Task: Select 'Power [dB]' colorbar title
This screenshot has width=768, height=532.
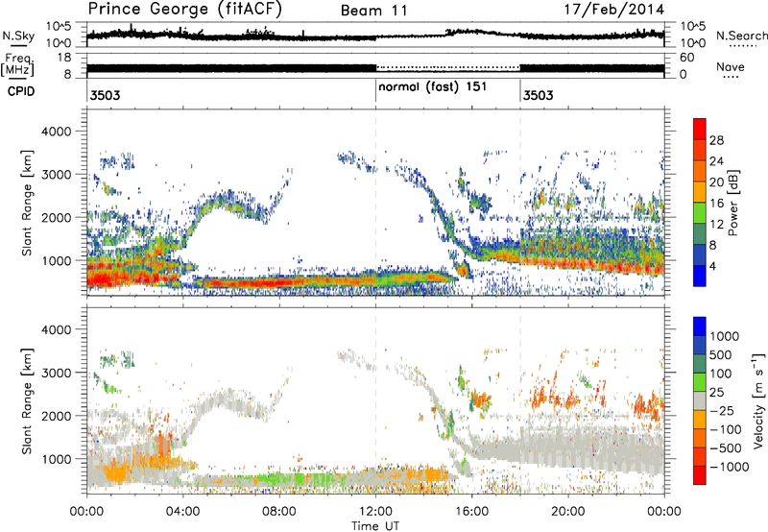Action: click(732, 203)
